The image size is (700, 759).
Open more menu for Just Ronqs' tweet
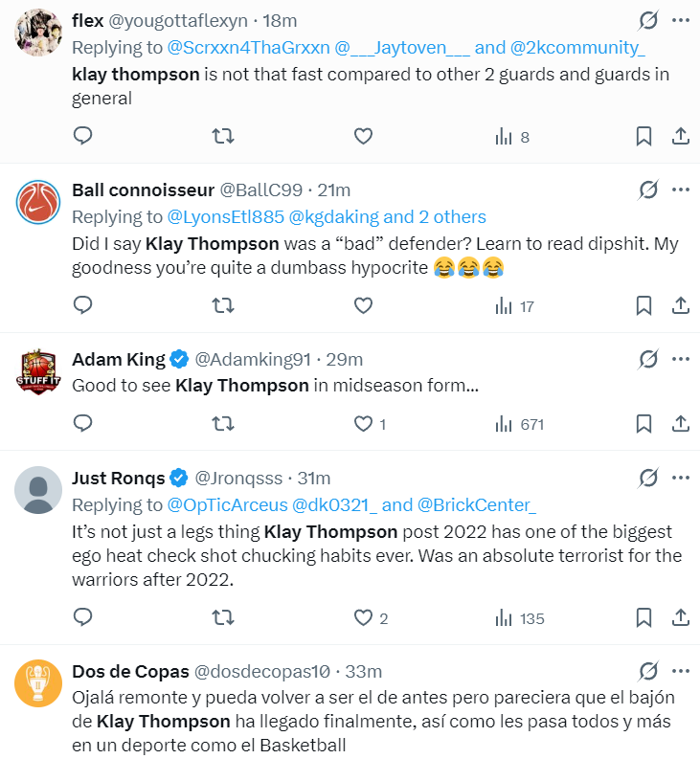pos(681,478)
